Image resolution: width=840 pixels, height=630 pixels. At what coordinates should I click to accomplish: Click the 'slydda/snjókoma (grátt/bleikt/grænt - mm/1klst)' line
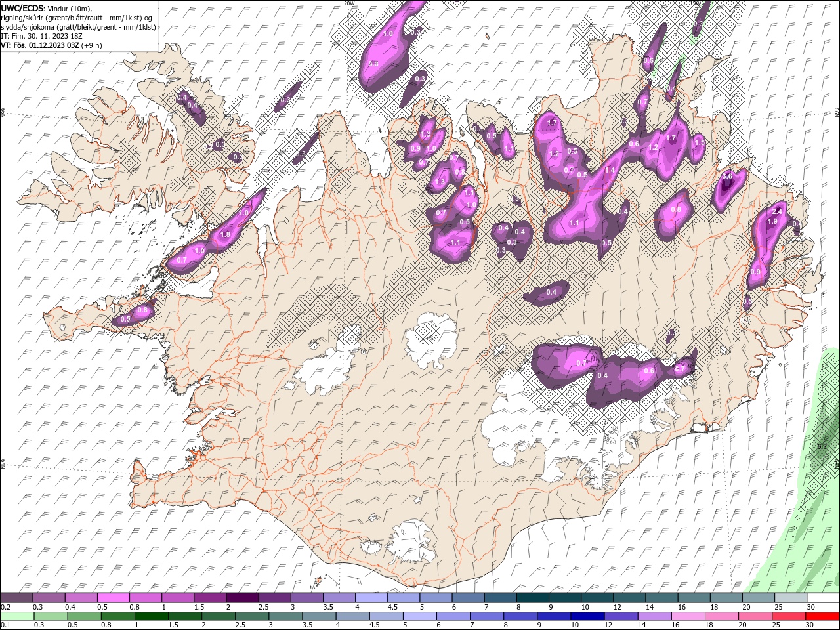click(x=79, y=27)
